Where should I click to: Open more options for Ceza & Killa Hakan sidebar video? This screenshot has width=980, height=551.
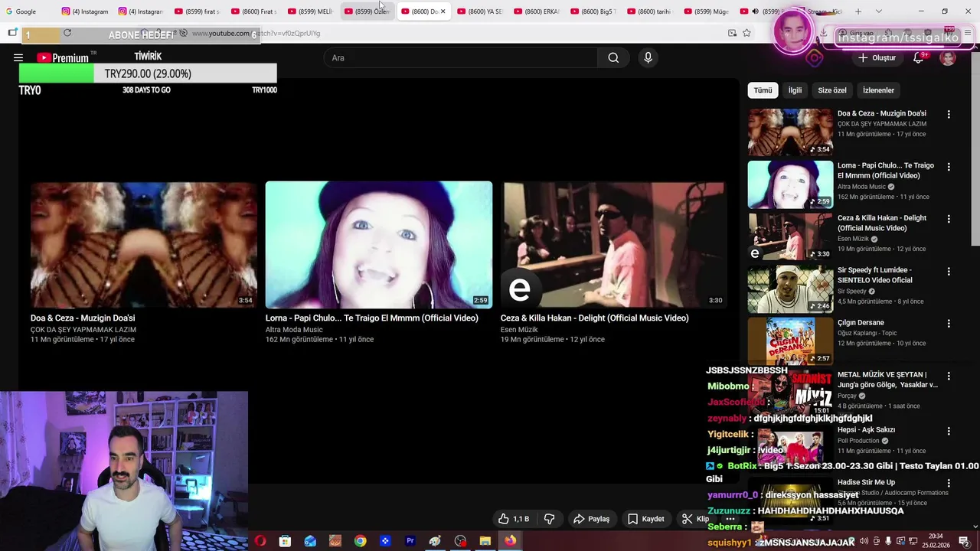(949, 219)
